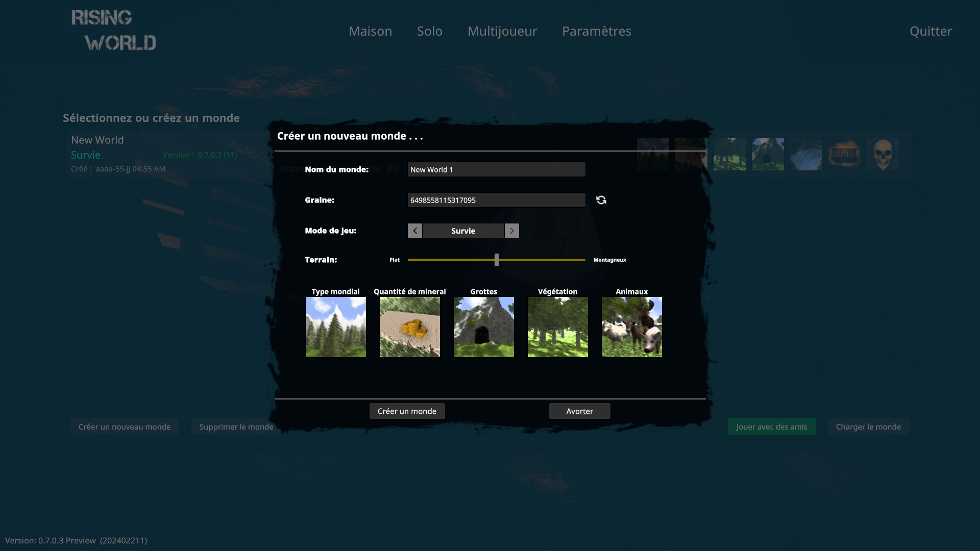Click the skull icon on world entry
This screenshot has height=551, width=980.
(x=883, y=154)
